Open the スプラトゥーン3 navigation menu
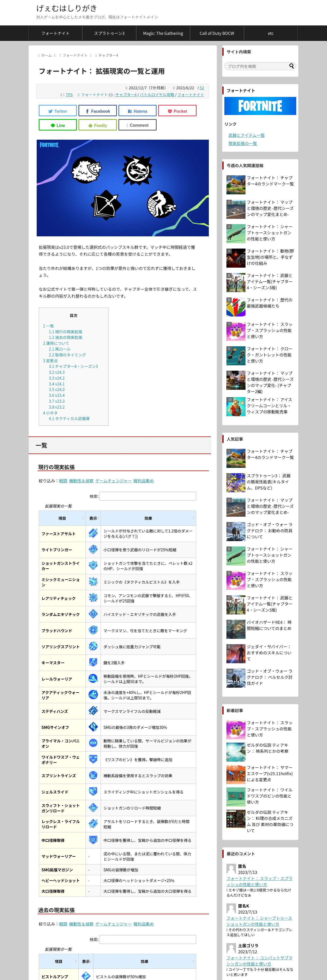Screen dimensions: 327x980 click(x=109, y=33)
